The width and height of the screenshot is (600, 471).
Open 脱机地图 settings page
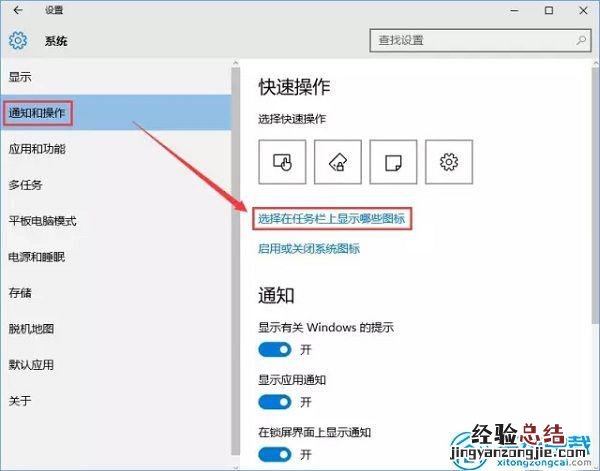click(x=116, y=329)
